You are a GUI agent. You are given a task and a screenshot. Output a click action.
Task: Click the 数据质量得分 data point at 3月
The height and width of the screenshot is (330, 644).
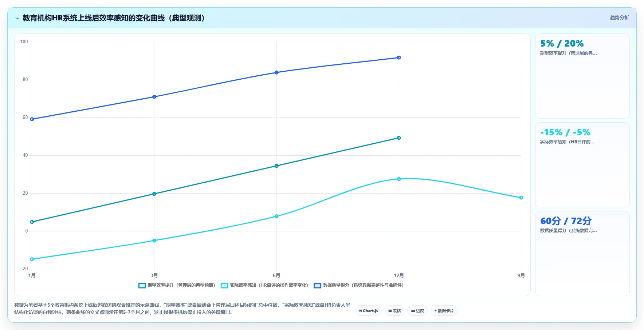(154, 97)
